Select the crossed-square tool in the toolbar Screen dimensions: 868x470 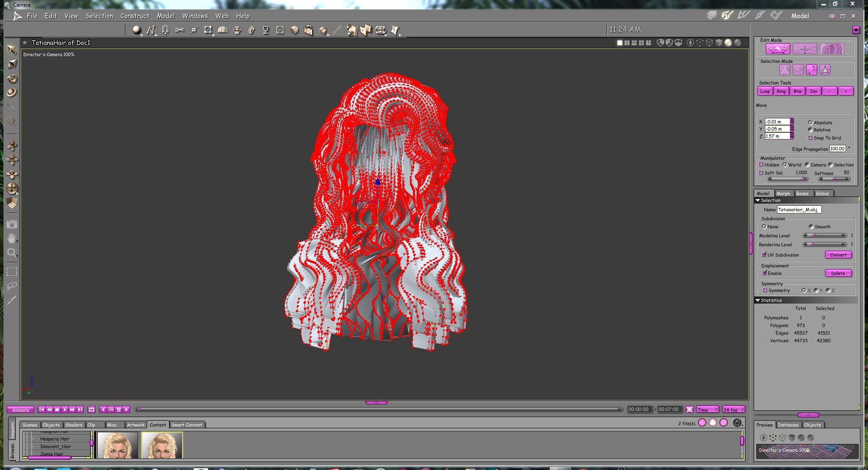coord(280,30)
